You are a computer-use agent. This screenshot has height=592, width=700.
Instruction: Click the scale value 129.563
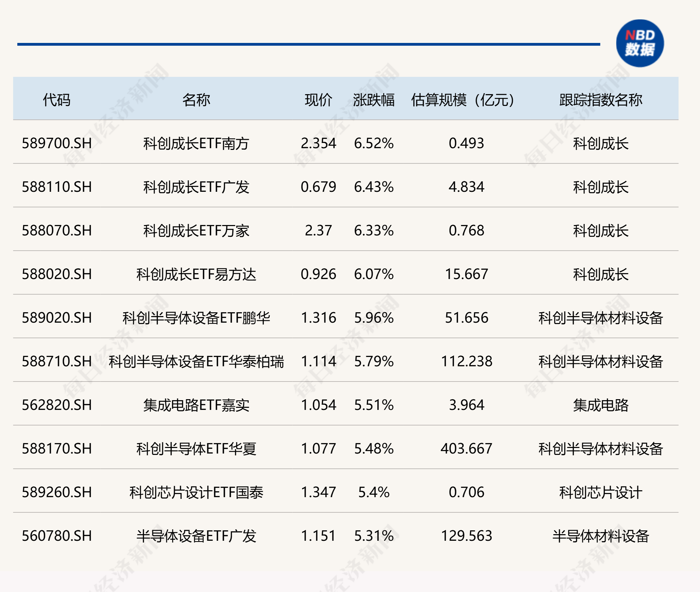466,536
